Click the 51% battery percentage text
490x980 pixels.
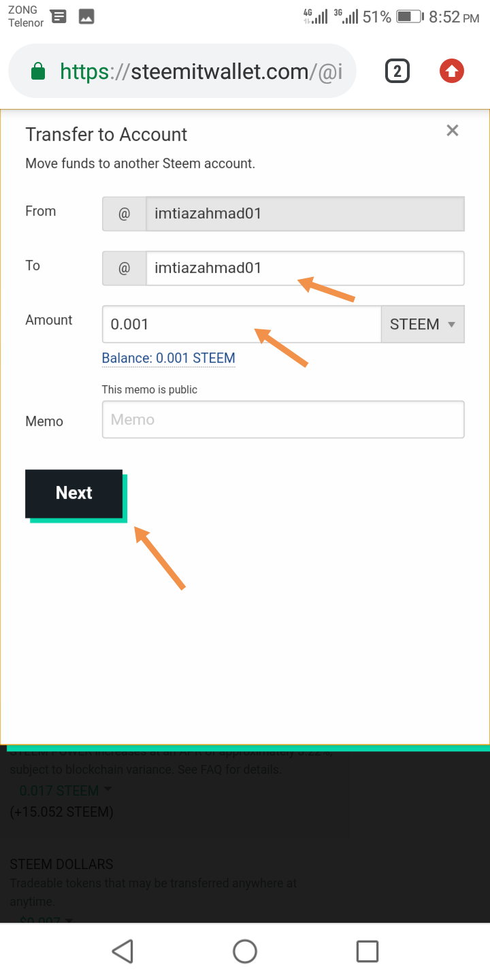pyautogui.click(x=377, y=17)
